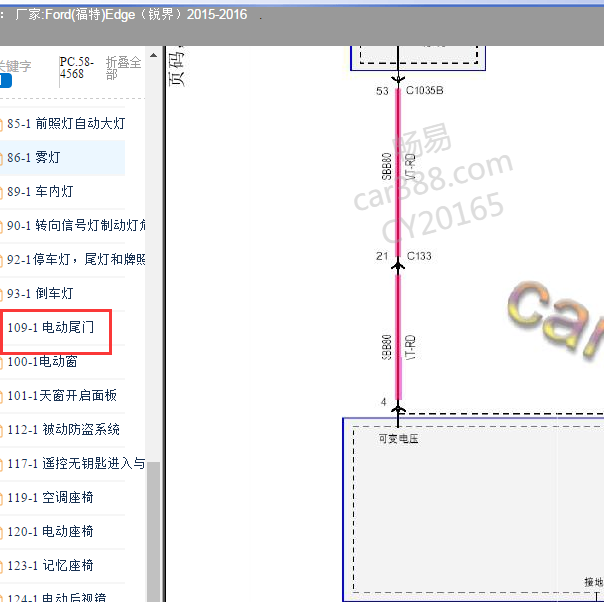Click document icon beside 120-1 电动座椅
Image resolution: width=604 pixels, height=602 pixels.
[1, 532]
